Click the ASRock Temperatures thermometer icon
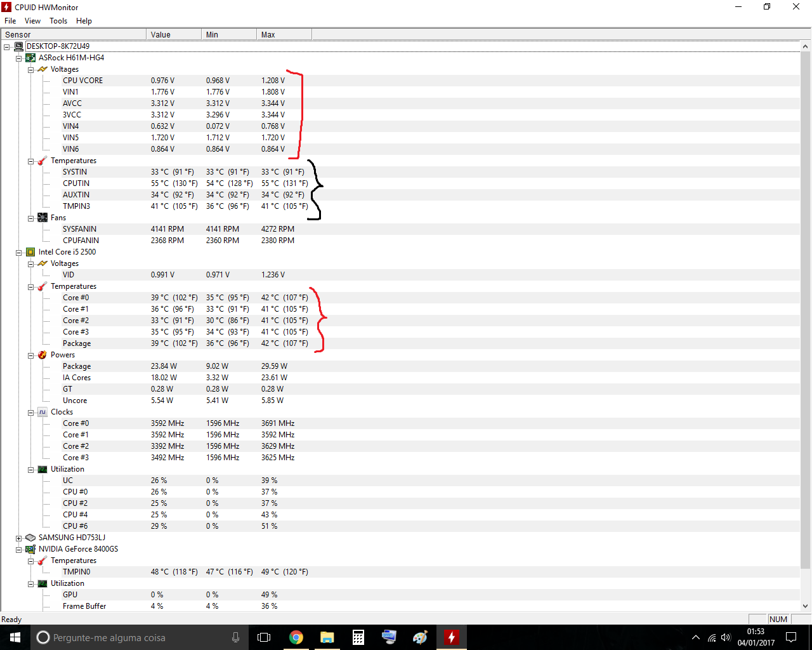Screen dimensions: 812x650 [x=43, y=161]
